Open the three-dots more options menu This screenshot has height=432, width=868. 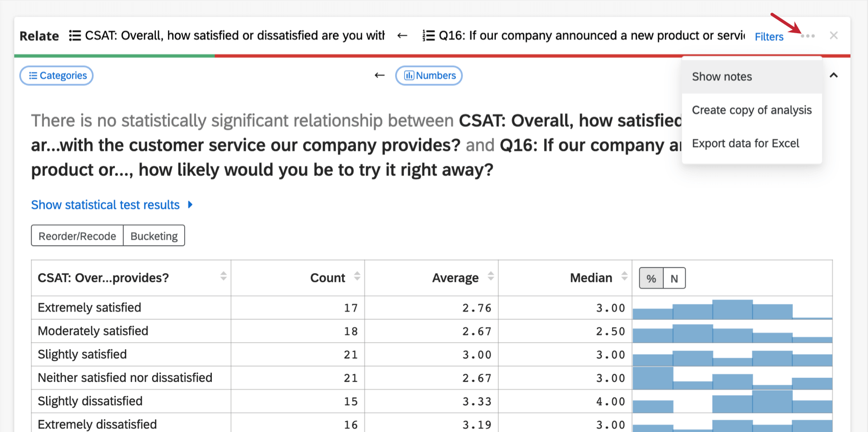(807, 36)
